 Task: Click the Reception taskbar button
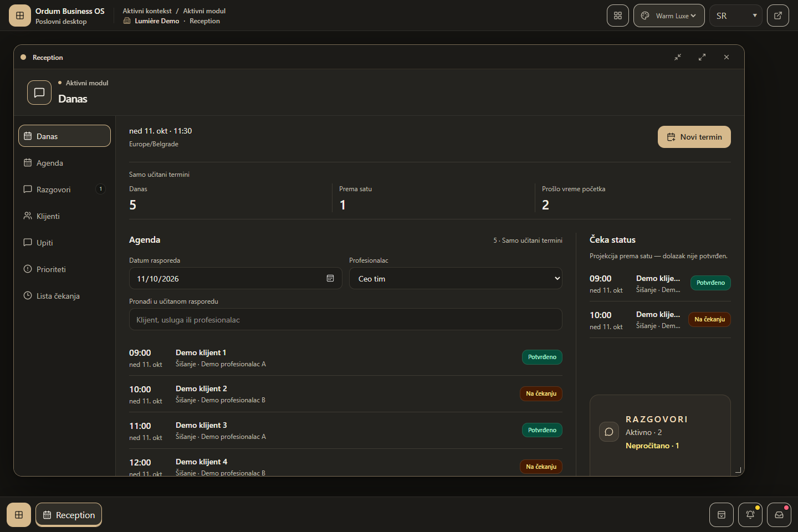pos(69,515)
